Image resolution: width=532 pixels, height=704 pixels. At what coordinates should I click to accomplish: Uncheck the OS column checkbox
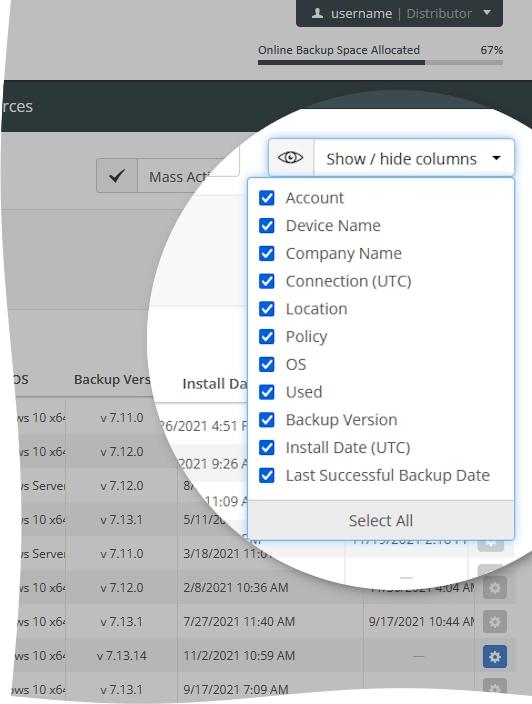tap(267, 364)
